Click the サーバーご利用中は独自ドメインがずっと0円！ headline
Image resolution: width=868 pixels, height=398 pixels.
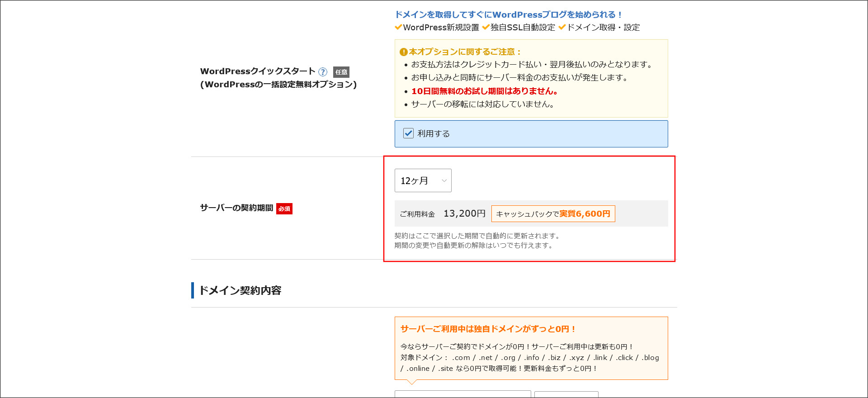488,329
